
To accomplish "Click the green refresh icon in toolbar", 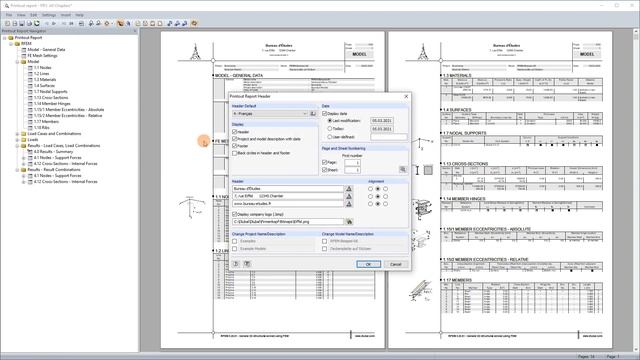I will 37,24.
